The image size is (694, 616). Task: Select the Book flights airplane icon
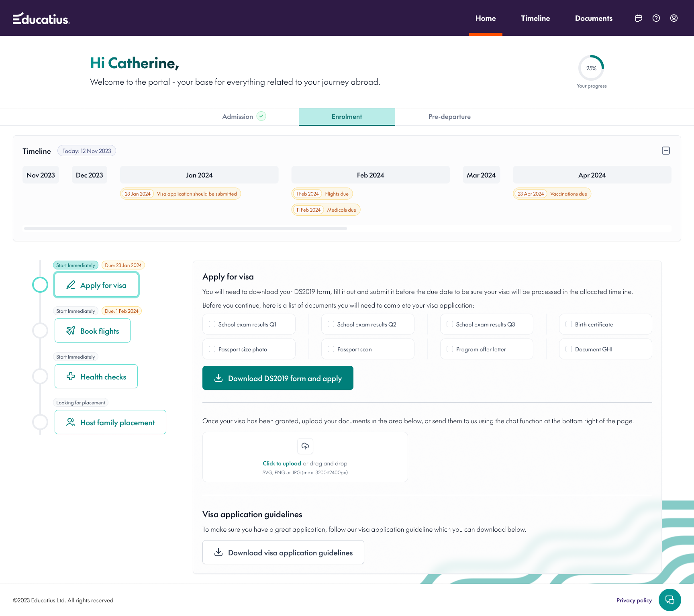[x=71, y=330]
